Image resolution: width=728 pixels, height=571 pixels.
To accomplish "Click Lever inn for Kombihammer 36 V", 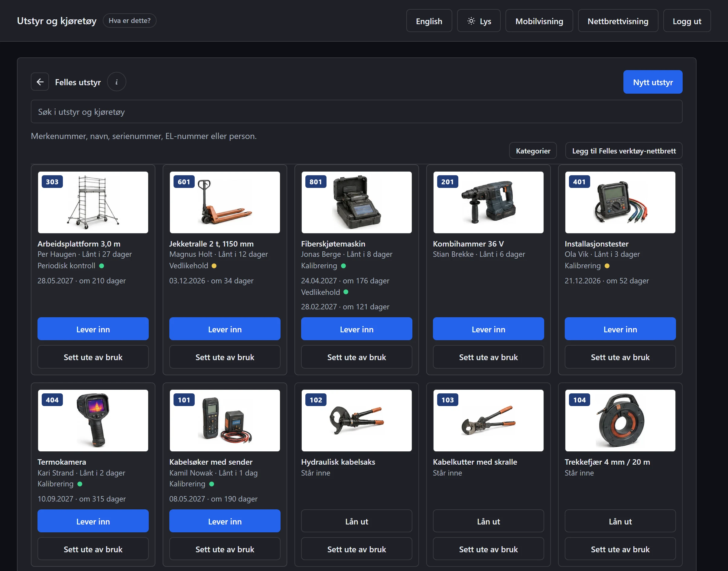I will (489, 329).
